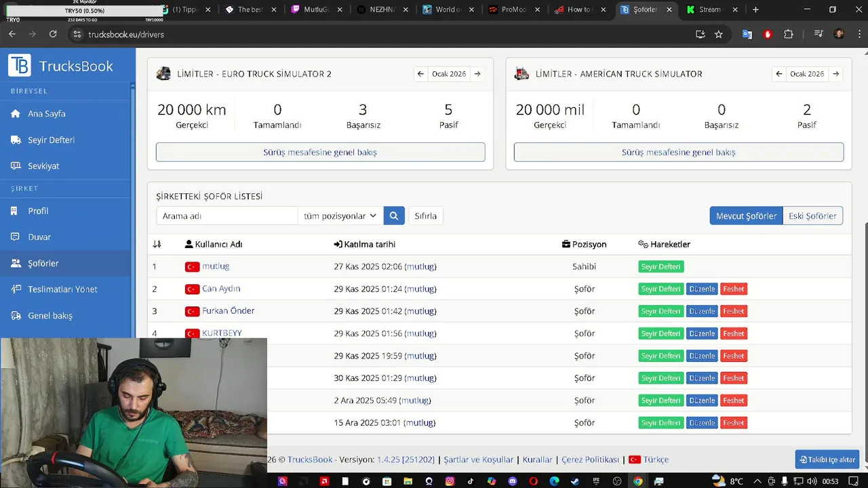Open the browser extensions puzzle icon
The image size is (868, 488).
click(788, 34)
